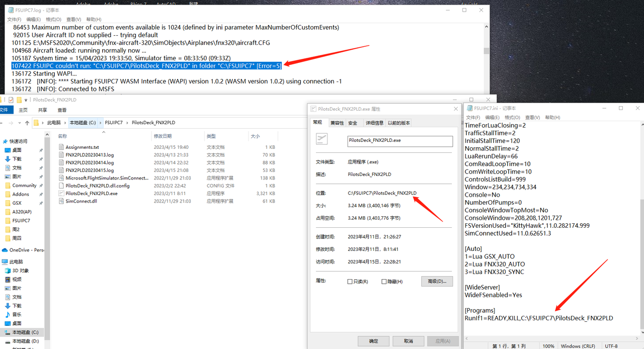
Task: Open the Addons folder in sidebar
Action: click(x=21, y=194)
